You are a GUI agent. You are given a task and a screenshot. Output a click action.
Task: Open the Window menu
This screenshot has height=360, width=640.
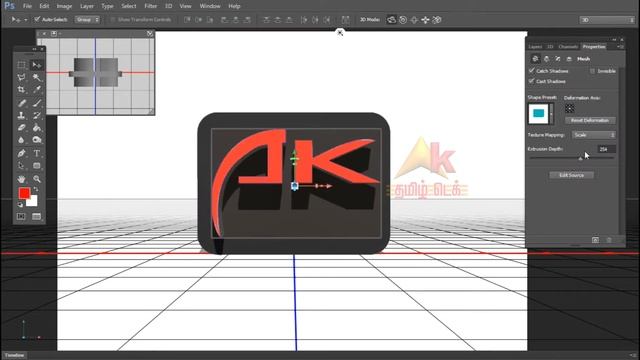coord(210,6)
